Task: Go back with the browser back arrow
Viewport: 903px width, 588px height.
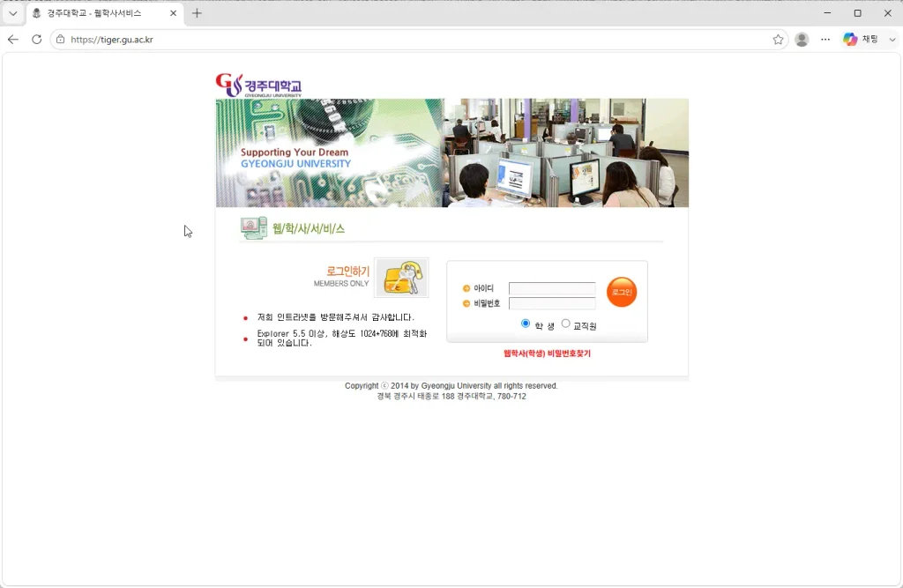Action: [x=13, y=39]
